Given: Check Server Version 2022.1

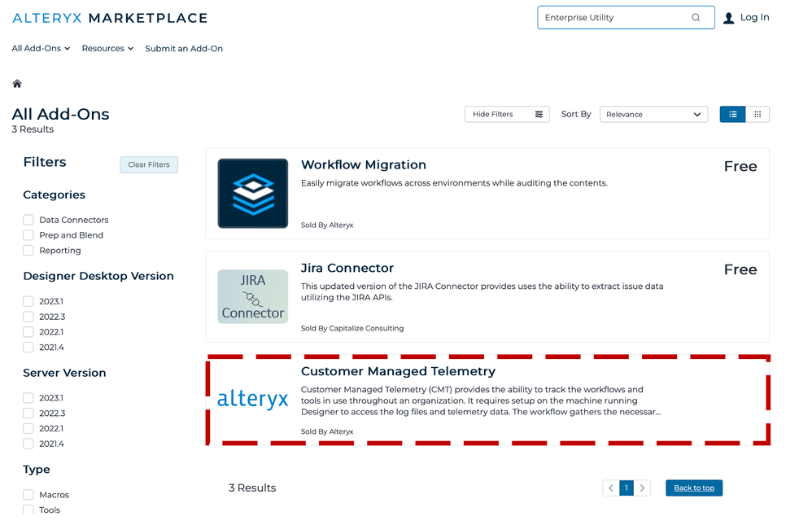Looking at the screenshot, I should point(28,429).
